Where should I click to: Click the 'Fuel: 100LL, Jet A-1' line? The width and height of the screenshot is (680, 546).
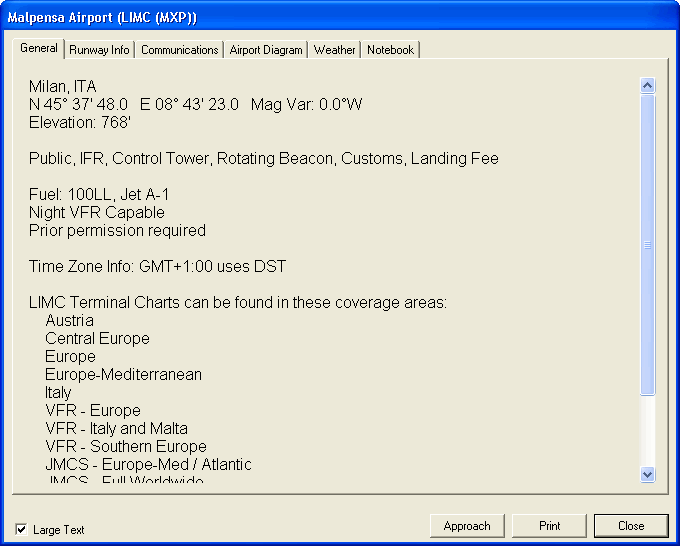[99, 194]
